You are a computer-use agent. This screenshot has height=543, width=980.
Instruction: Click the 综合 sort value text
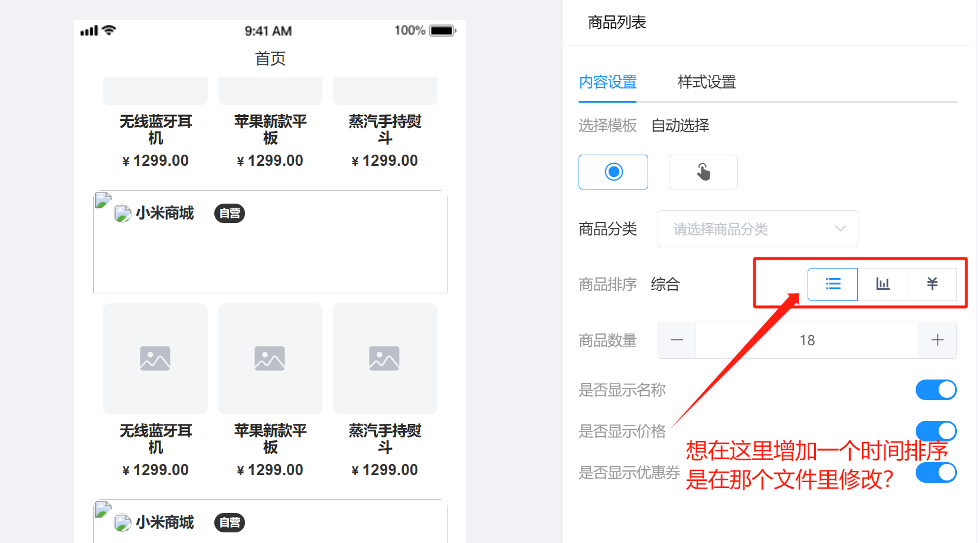pos(665,284)
